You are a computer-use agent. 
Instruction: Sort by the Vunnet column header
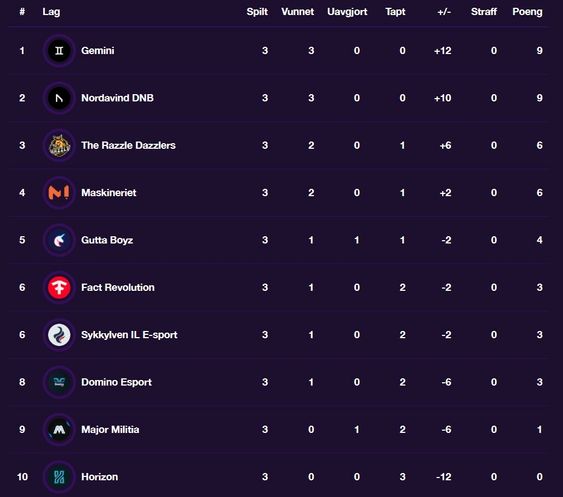click(x=297, y=12)
